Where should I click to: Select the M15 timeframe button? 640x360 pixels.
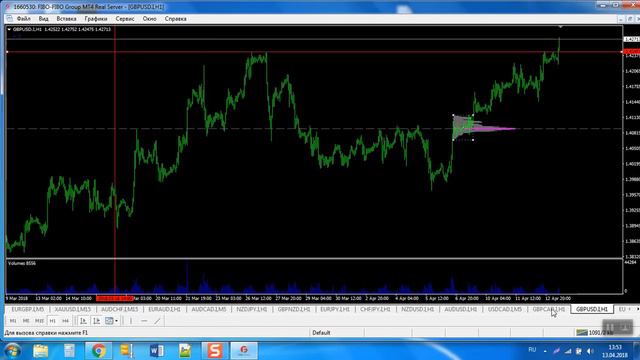point(39,321)
